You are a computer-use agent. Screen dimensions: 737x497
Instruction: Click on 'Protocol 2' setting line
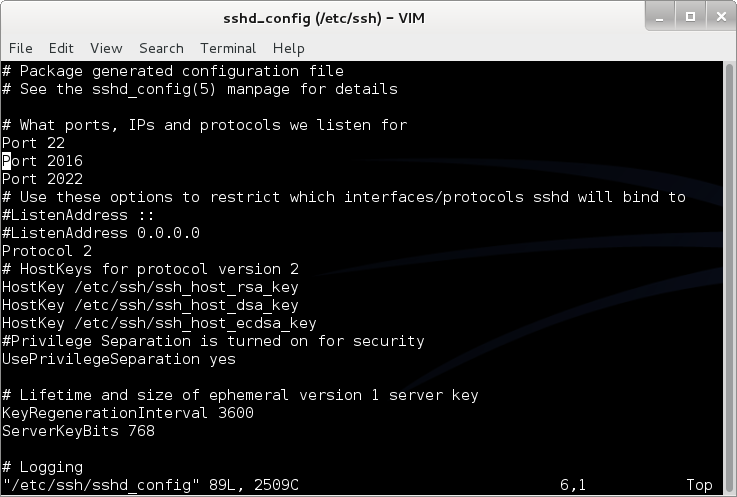[x=47, y=251]
